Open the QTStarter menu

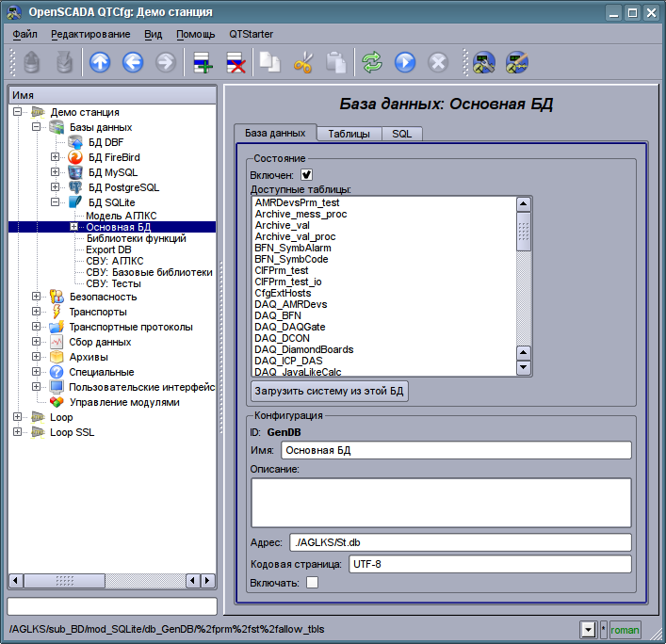(251, 34)
